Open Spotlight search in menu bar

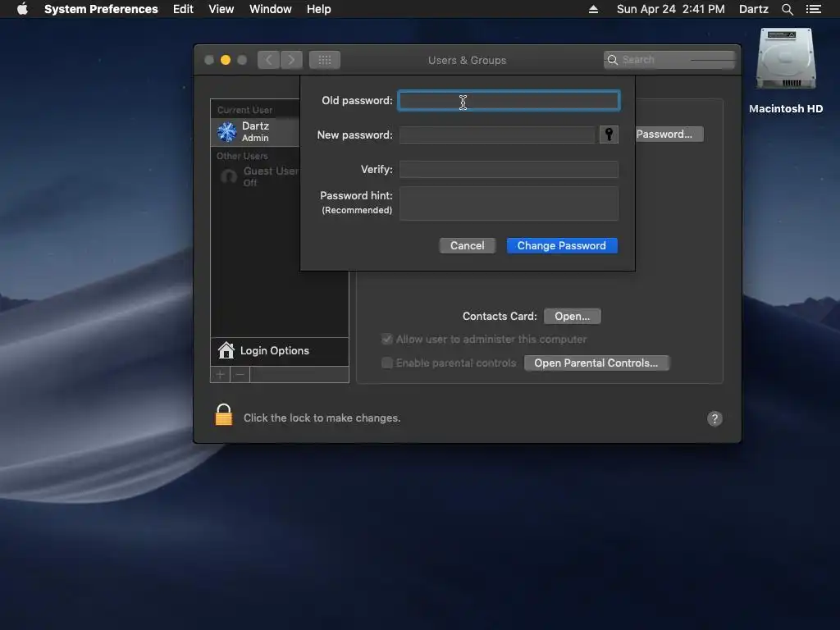(x=787, y=9)
